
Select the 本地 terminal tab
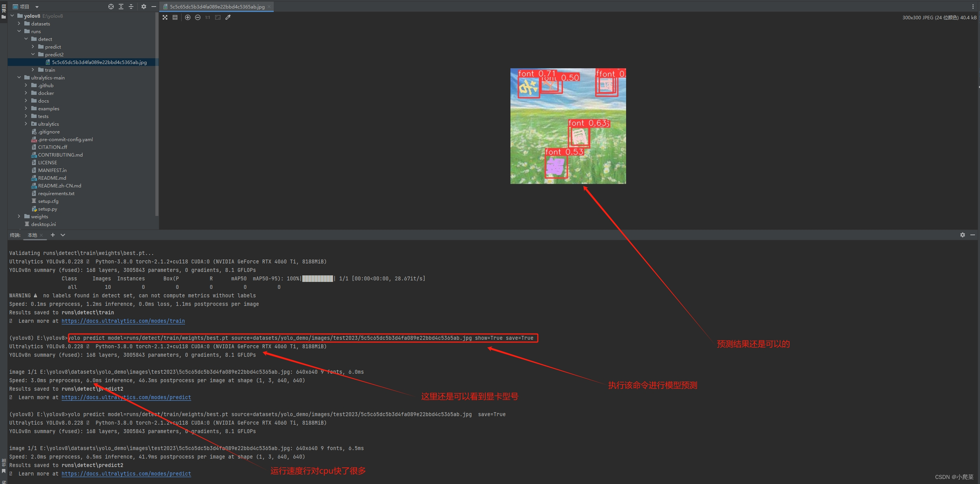32,235
